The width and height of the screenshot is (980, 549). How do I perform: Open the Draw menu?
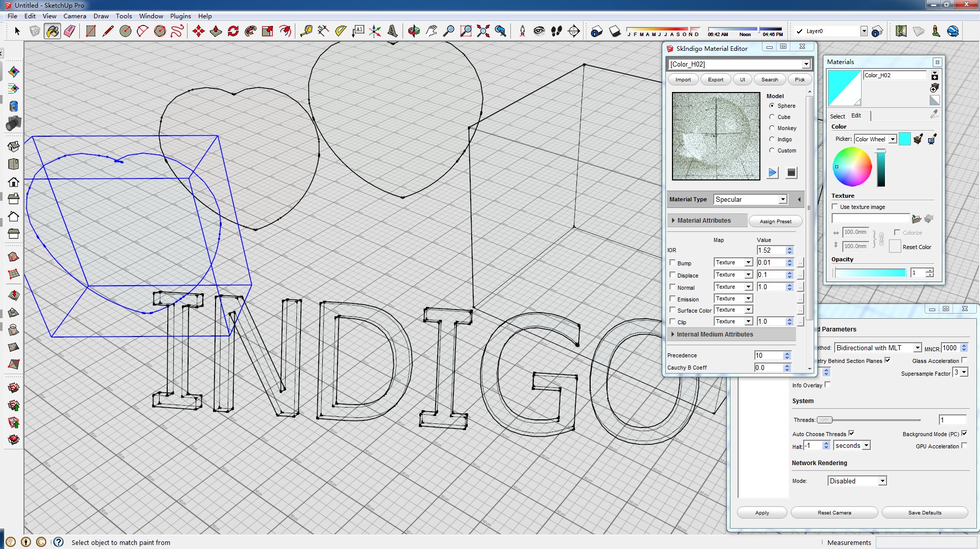101,16
